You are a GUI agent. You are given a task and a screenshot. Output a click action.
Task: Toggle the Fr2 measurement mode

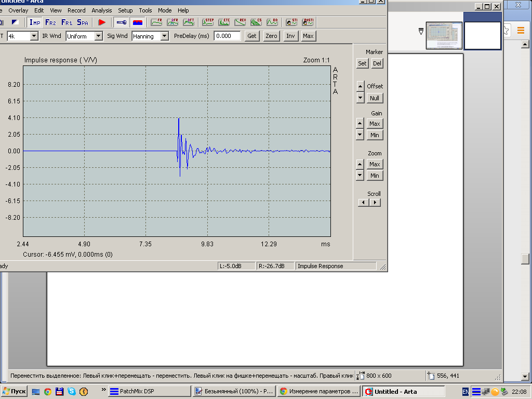tap(50, 22)
